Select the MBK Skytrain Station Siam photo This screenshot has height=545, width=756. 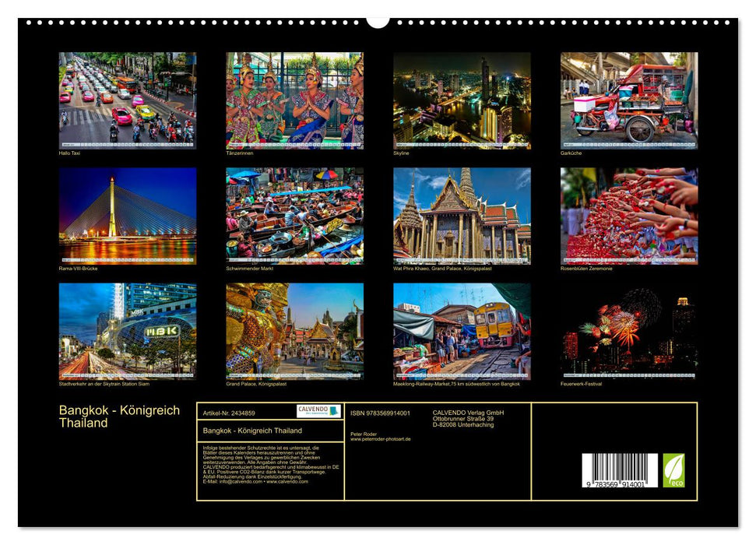(127, 331)
